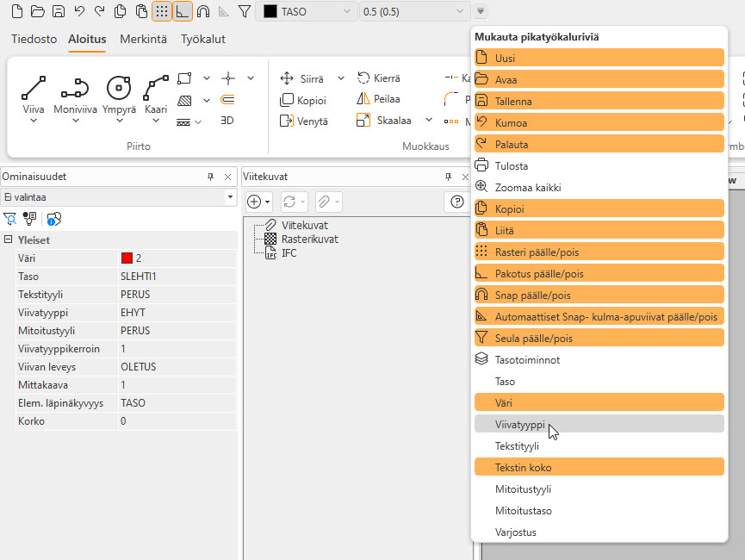
Task: Enable Zoomaa kaikki in the customize menu
Action: pos(599,187)
